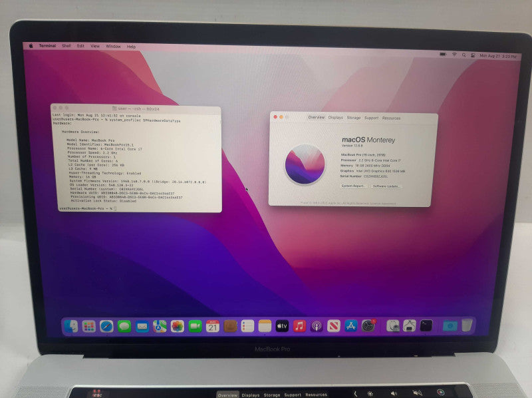Click Terminal icon in the Dock

point(426,325)
